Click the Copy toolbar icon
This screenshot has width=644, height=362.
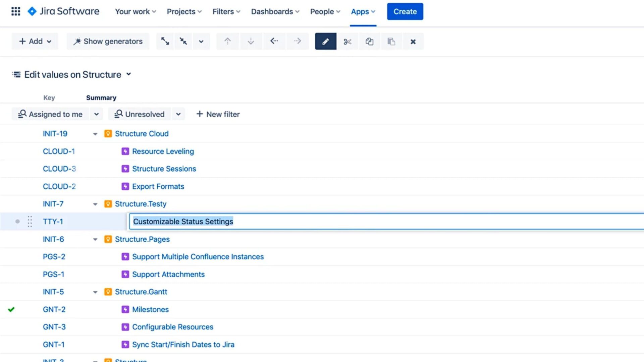(x=369, y=41)
